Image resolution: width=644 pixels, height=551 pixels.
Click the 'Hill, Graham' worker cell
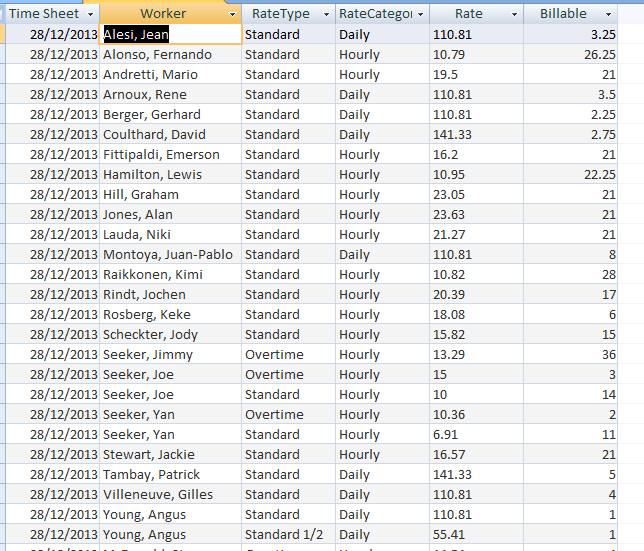coord(170,194)
